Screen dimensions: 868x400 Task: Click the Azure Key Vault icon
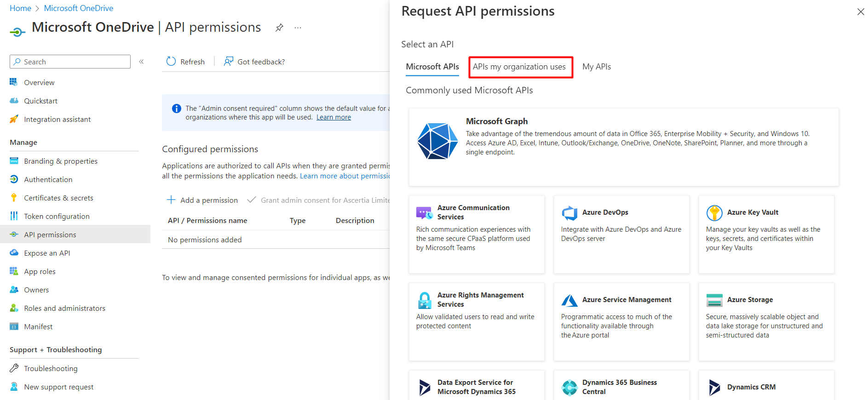(714, 212)
